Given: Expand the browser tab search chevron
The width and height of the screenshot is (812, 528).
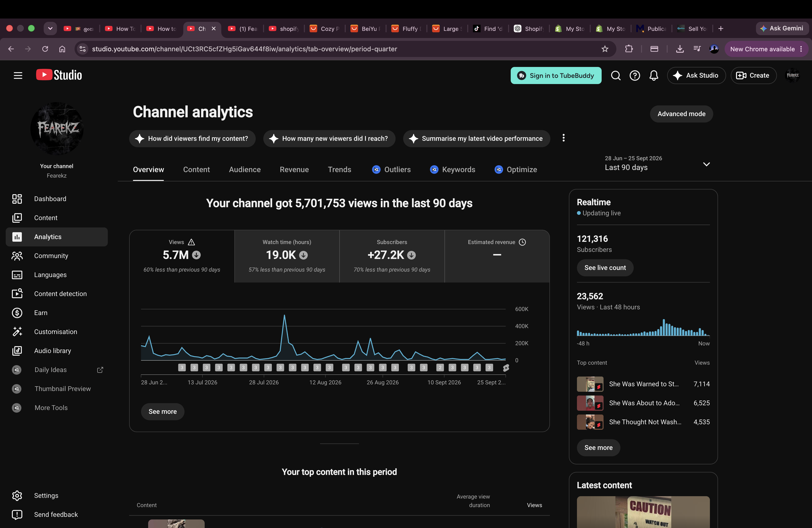Looking at the screenshot, I should click(x=50, y=29).
